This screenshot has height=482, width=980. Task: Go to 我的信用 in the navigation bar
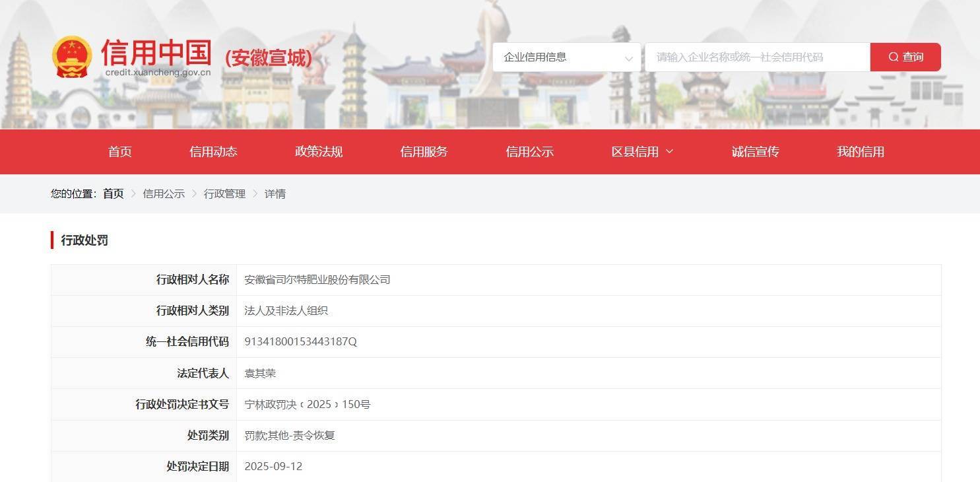coord(859,151)
